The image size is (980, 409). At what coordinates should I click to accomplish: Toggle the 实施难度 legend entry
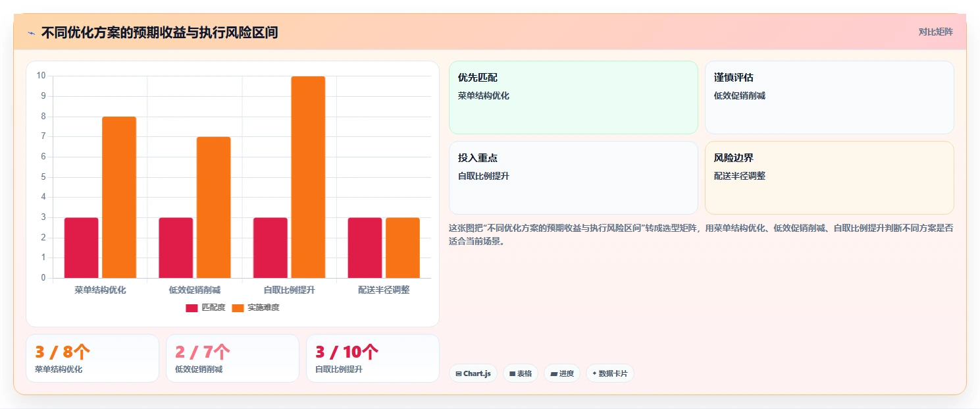point(255,308)
